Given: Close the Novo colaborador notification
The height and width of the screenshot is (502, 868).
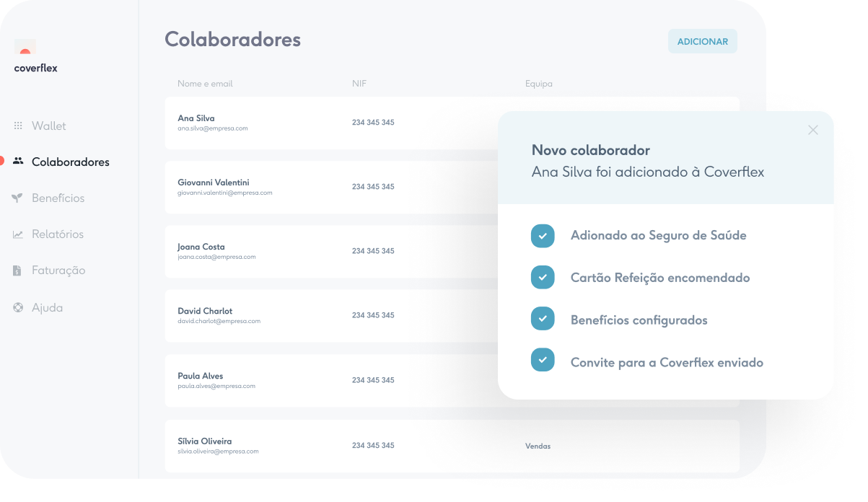Looking at the screenshot, I should point(813,130).
